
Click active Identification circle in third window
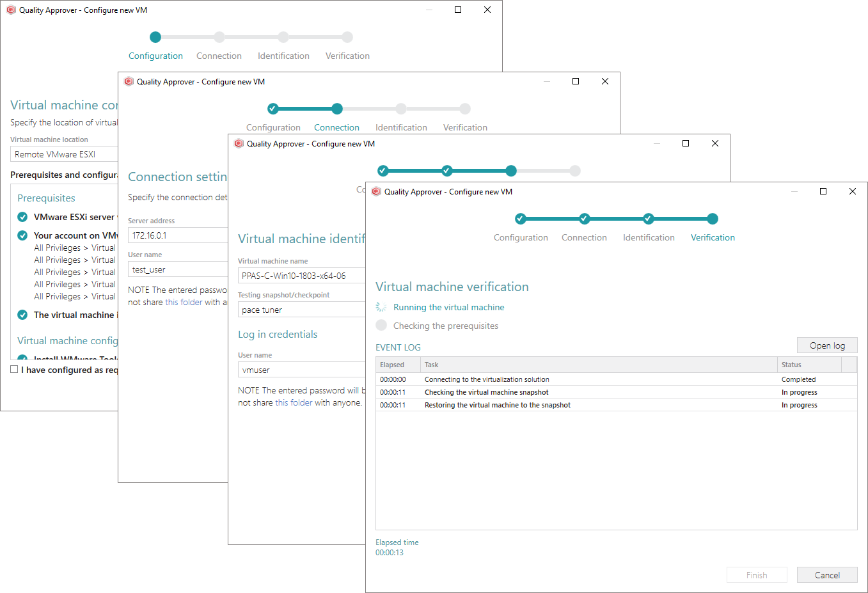(x=511, y=171)
